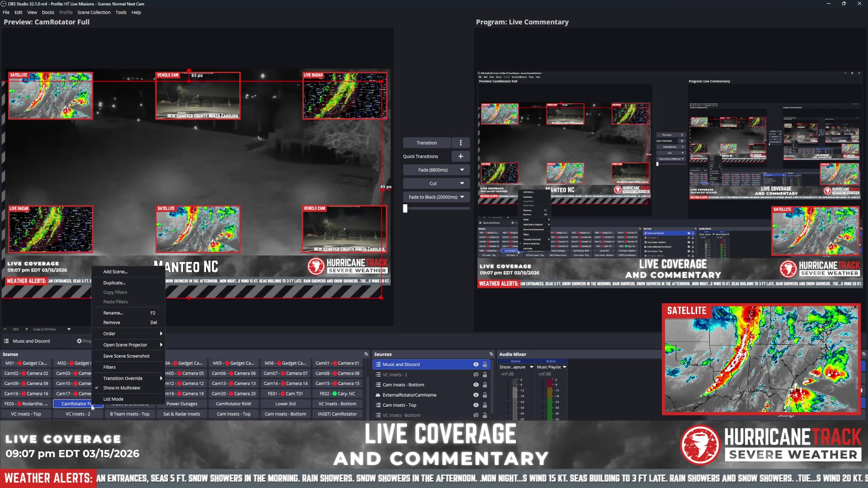868x488 pixels.
Task: Lock the ExternalRotatorCamName source
Action: [x=485, y=395]
